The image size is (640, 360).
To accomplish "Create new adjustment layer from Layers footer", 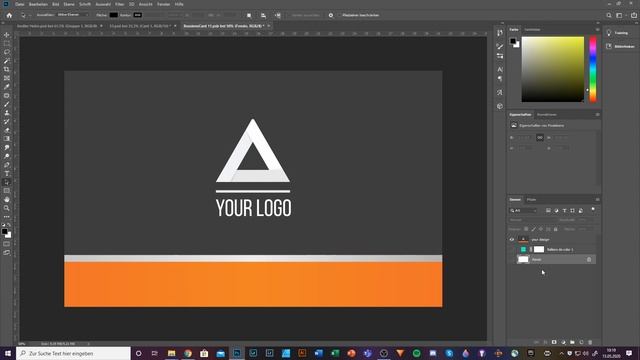I will 563,342.
